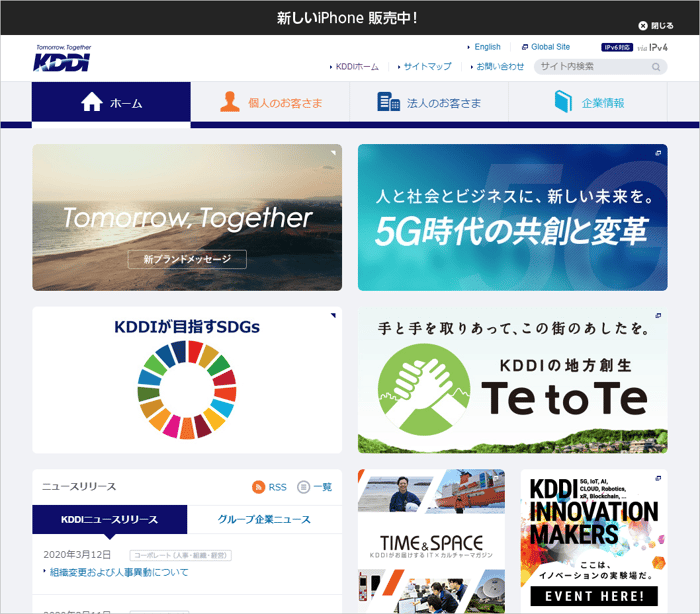
Task: Open 法人のお客さま navigation tab
Action: click(429, 103)
